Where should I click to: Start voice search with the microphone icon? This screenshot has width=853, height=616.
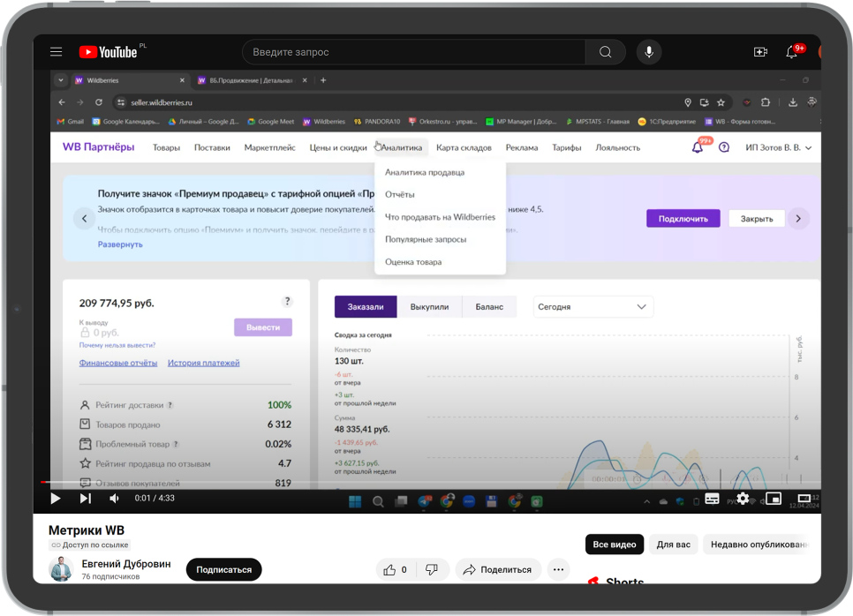click(x=649, y=52)
